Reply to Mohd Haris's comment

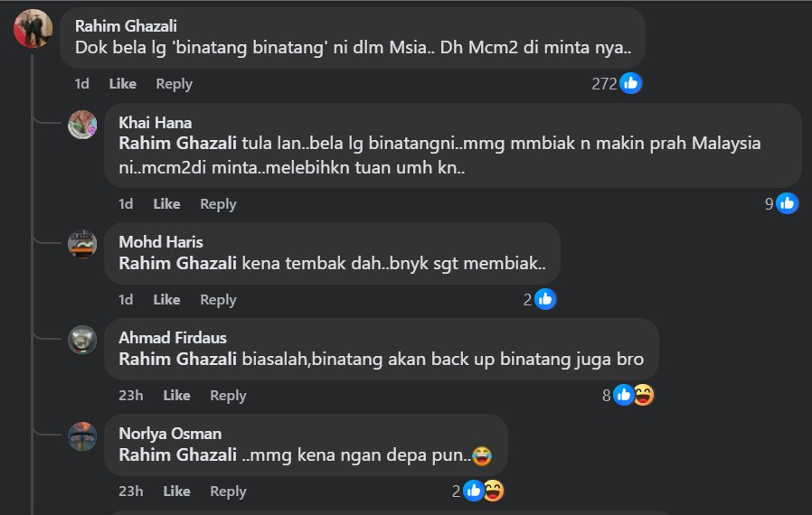(x=218, y=299)
